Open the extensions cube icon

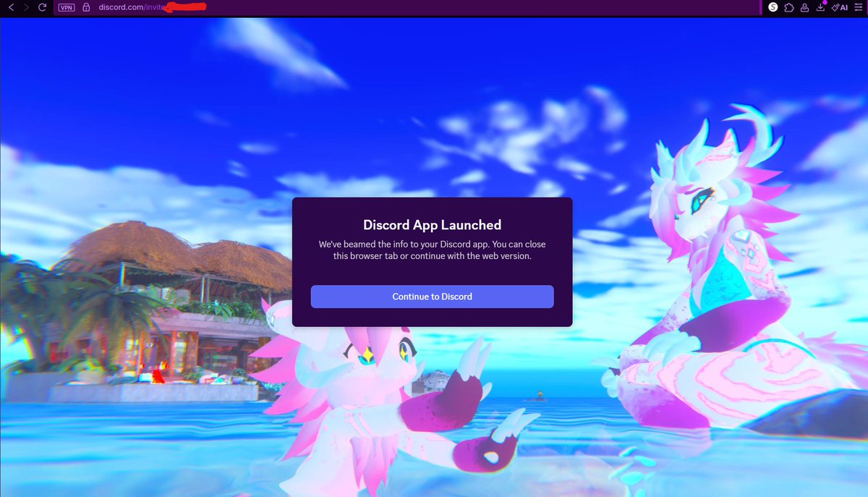point(789,7)
